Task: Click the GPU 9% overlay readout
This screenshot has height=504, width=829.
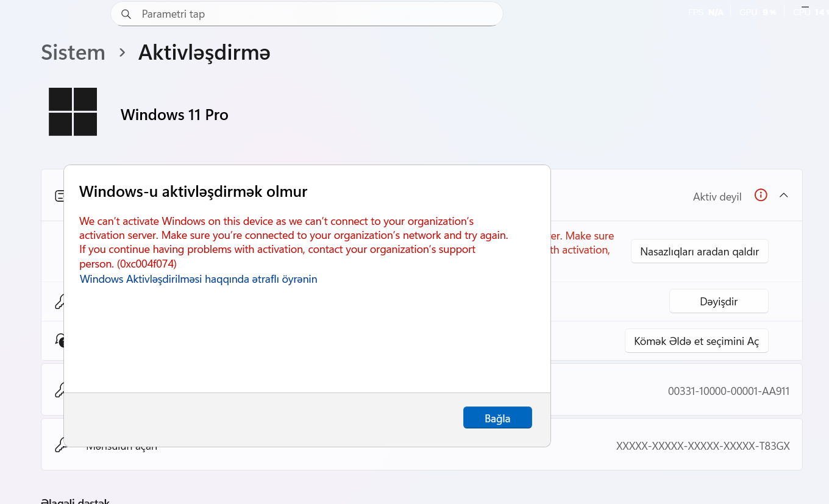Action: click(758, 12)
